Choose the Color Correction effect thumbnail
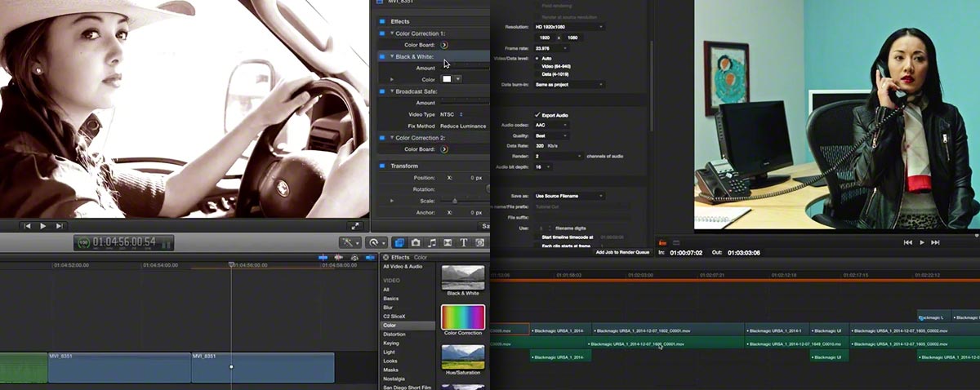Image resolution: width=980 pixels, height=390 pixels. click(x=463, y=317)
